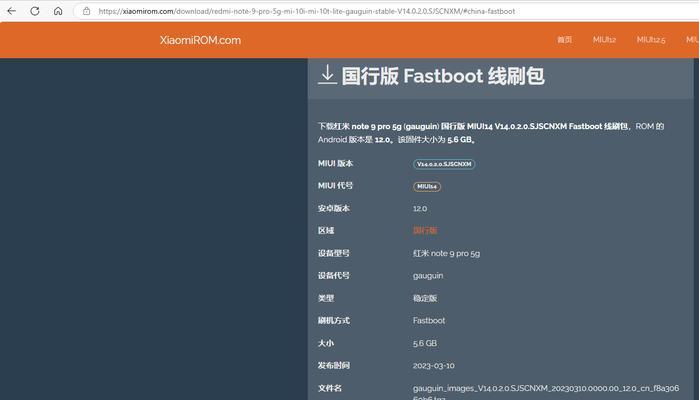Click the 大小 label

[x=326, y=343]
